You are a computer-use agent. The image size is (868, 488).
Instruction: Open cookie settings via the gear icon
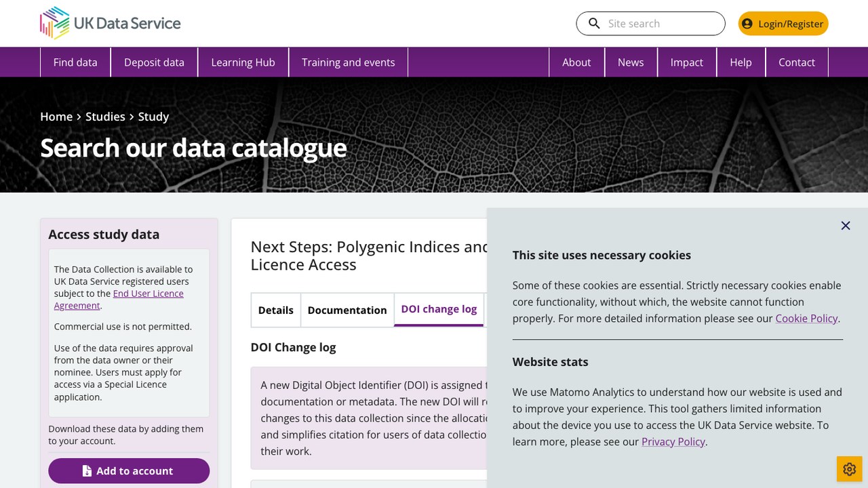click(x=850, y=469)
